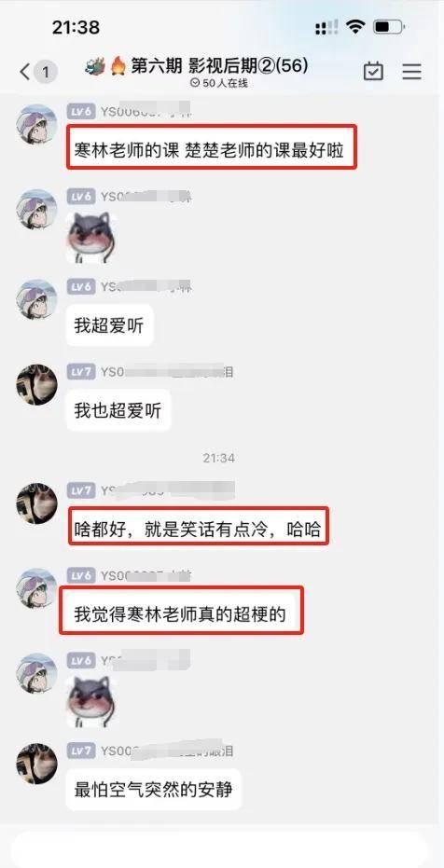Select message 寒林老师的课 楚楚老师的课最好啦

(212, 146)
